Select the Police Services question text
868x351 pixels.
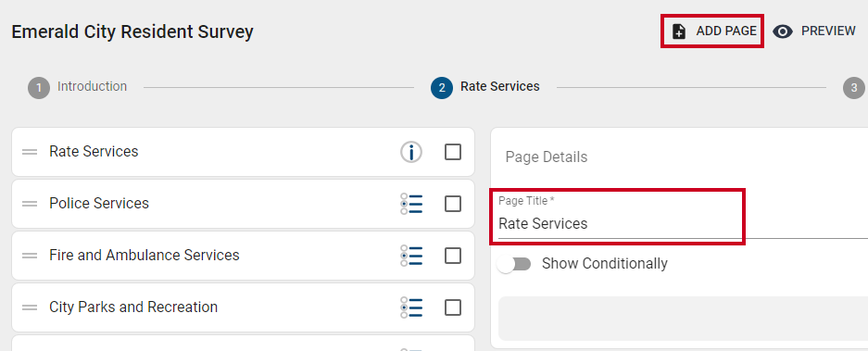(99, 203)
